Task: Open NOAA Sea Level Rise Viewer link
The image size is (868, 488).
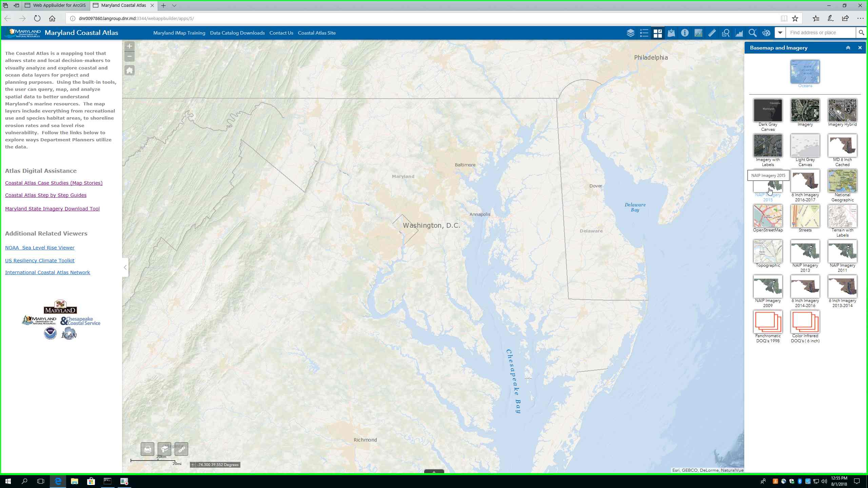Action: [x=40, y=248]
